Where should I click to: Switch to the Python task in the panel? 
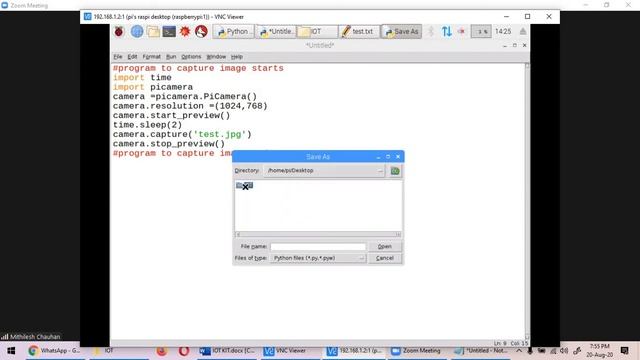tap(233, 31)
